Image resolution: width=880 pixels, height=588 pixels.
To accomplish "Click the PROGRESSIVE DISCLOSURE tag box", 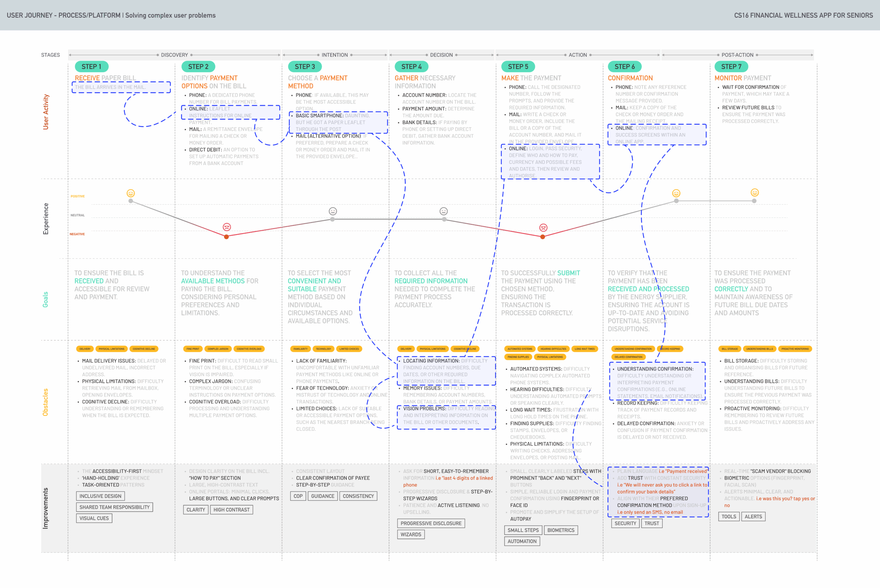I will tap(431, 523).
